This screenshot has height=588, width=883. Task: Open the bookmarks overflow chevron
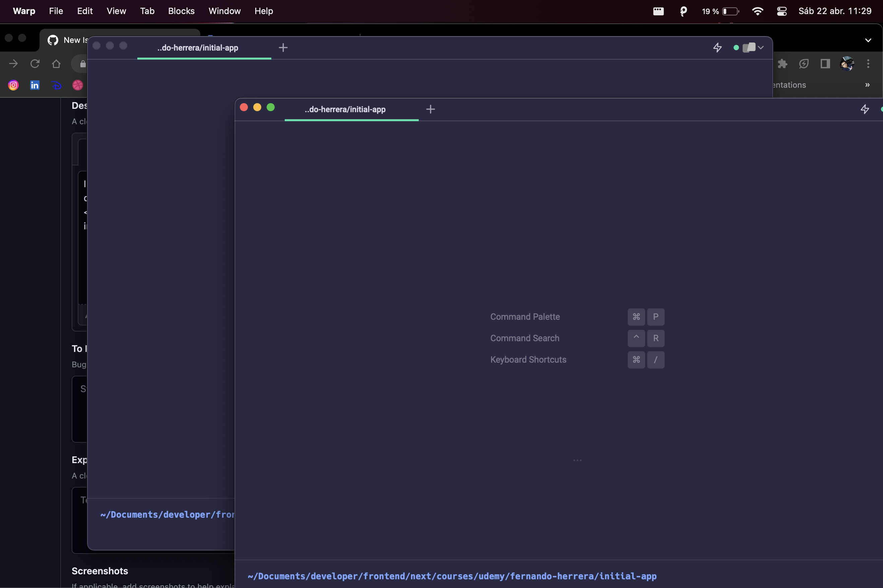(x=867, y=85)
